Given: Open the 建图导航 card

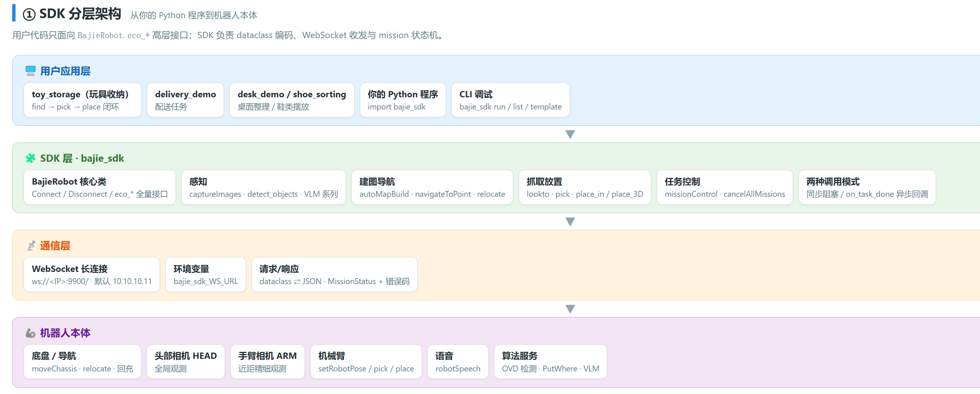Looking at the screenshot, I should pos(432,187).
